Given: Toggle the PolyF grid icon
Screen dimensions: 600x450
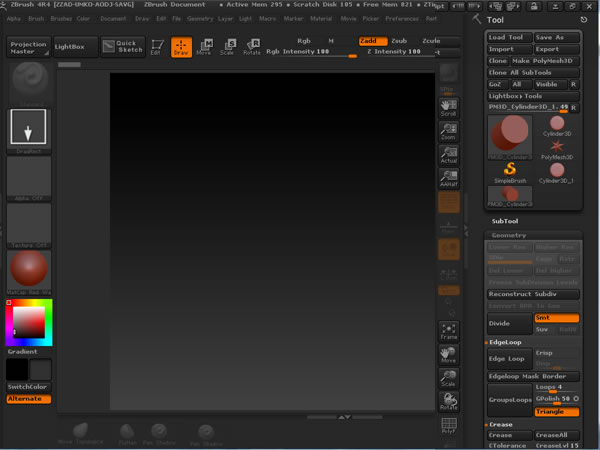Looking at the screenshot, I should [x=448, y=426].
